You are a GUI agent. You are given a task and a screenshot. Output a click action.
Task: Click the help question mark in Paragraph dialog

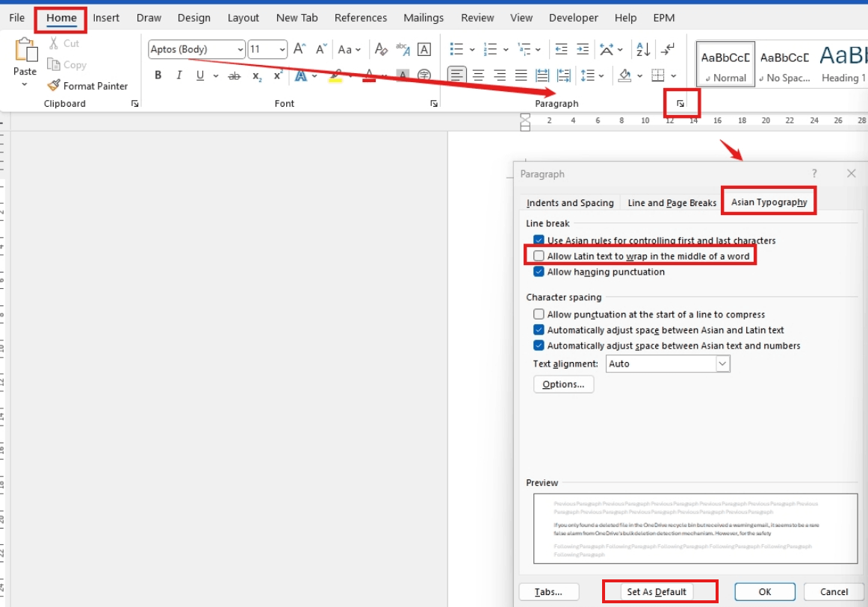point(814,174)
